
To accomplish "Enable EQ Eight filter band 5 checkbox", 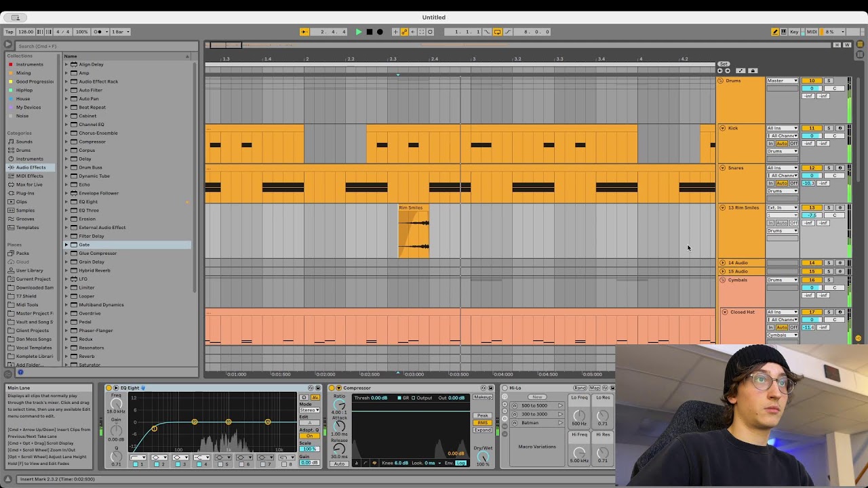I will [x=220, y=465].
